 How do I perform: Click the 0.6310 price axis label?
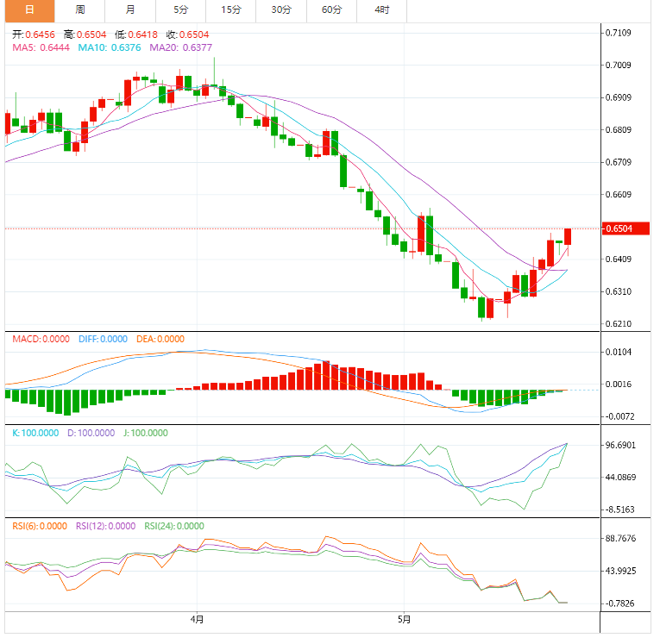coord(619,291)
